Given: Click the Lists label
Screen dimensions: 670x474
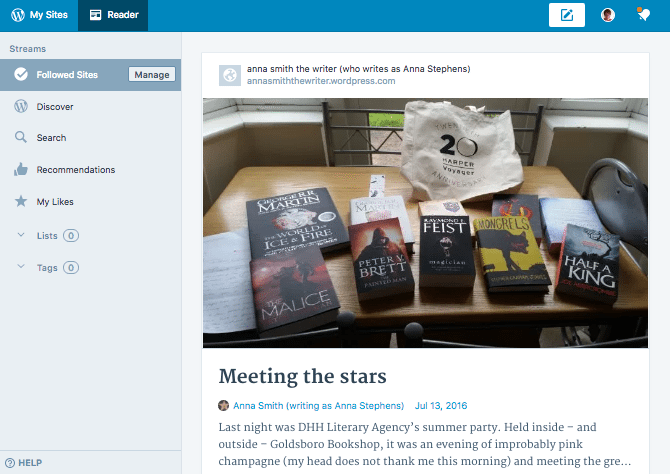Looking at the screenshot, I should pyautogui.click(x=47, y=236).
